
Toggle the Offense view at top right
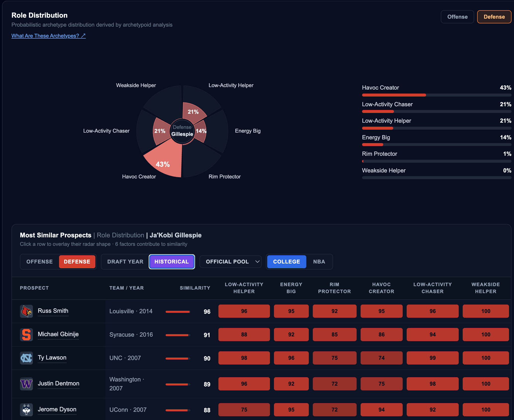pos(457,17)
